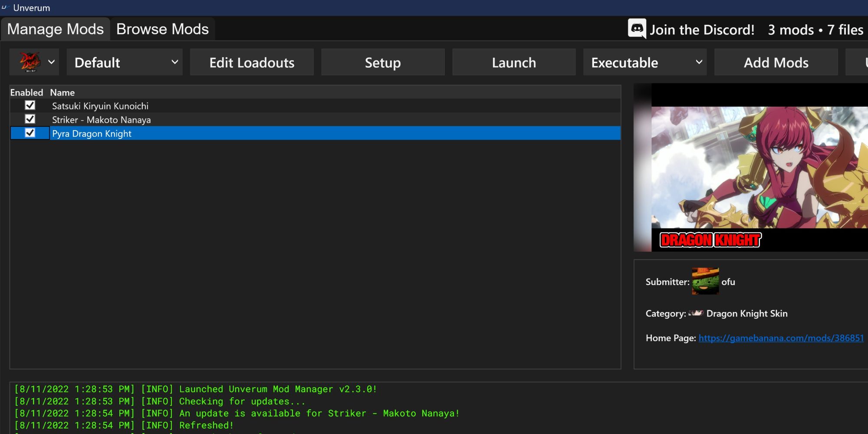
Task: Click the Add Mods button
Action: [x=776, y=62]
